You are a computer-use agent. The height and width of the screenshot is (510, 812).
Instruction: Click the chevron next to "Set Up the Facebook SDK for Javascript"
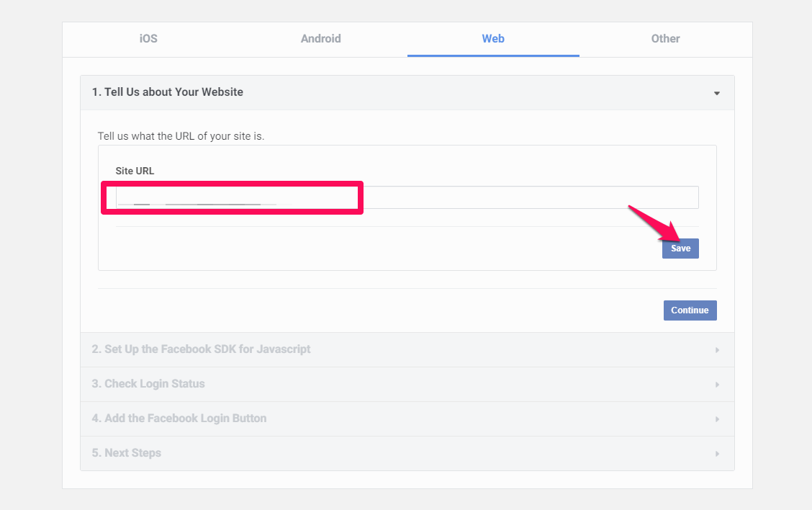pyautogui.click(x=716, y=349)
